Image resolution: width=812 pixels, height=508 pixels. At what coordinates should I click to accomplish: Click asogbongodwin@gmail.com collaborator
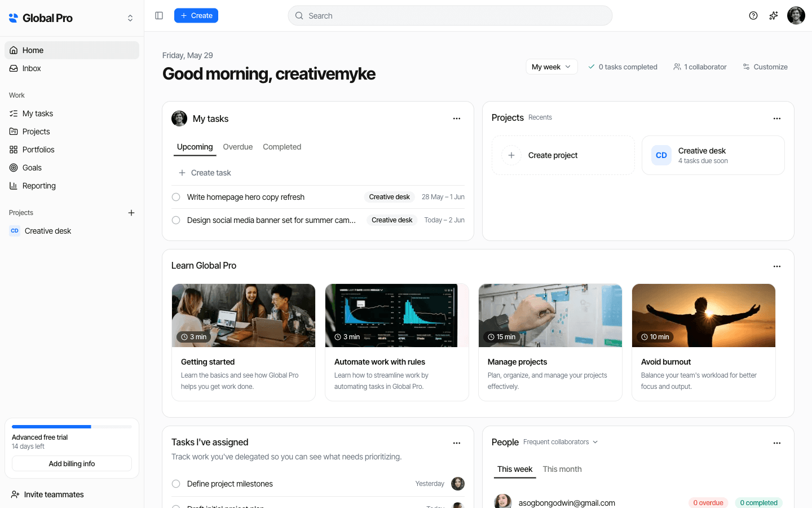tap(567, 503)
